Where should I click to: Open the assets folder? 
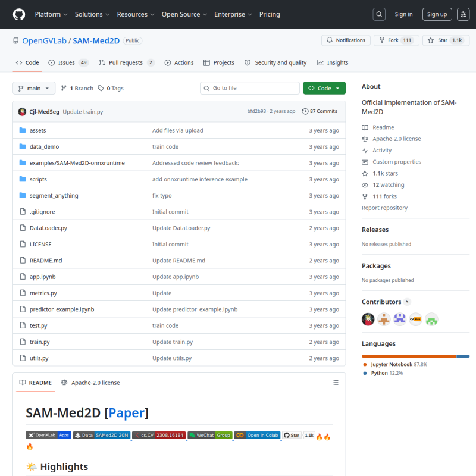pos(37,130)
